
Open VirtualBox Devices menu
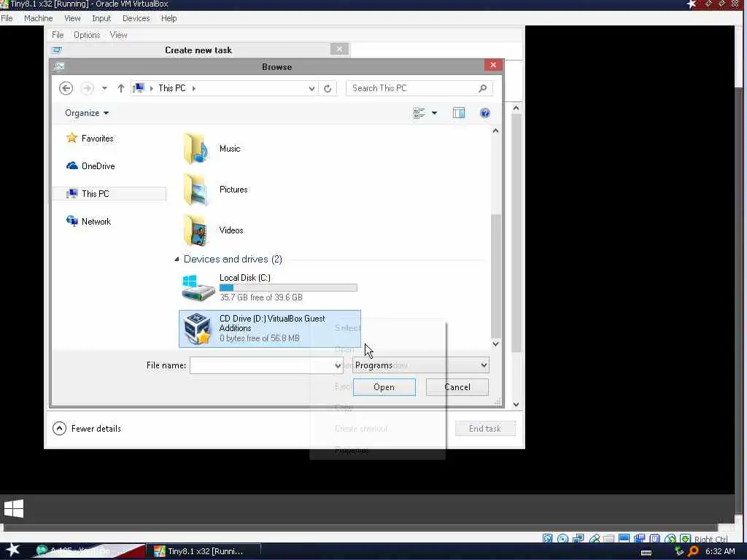coord(136,18)
